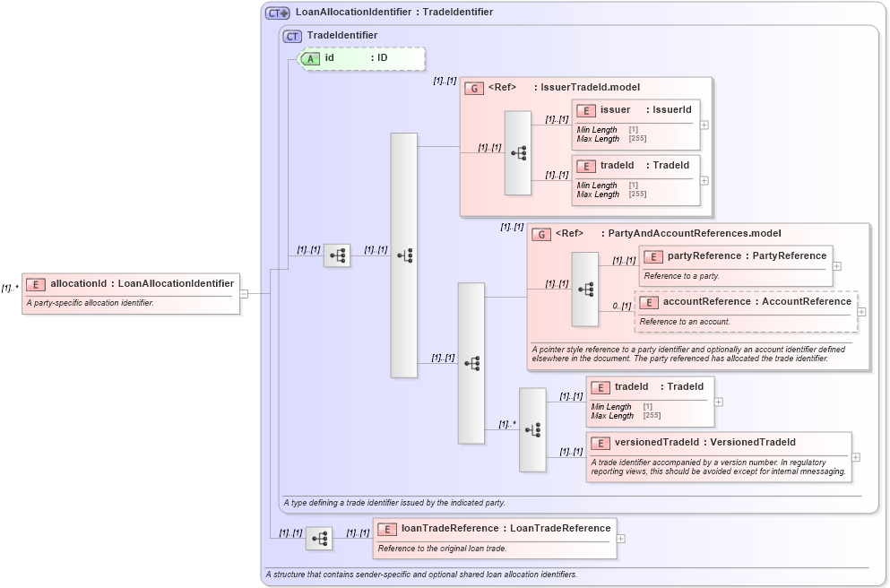Click the G icon of IssuerTradeId.model group
Screen dimensions: 890x588
472,87
